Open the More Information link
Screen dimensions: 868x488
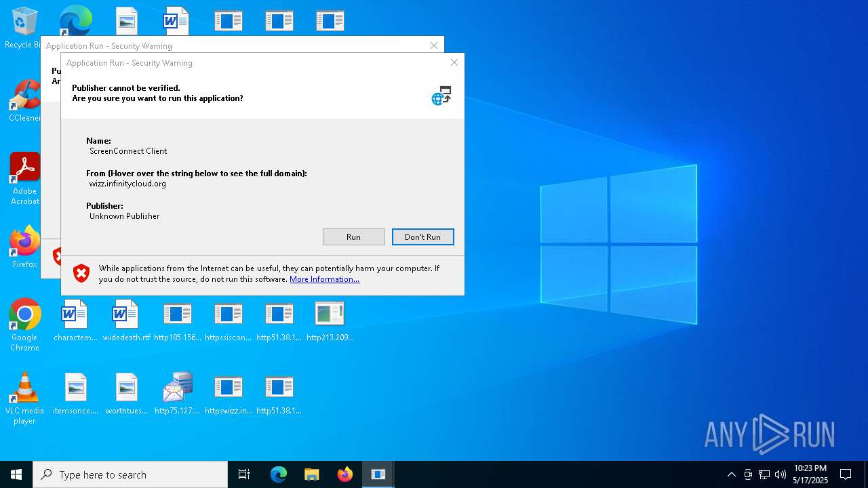pos(324,279)
